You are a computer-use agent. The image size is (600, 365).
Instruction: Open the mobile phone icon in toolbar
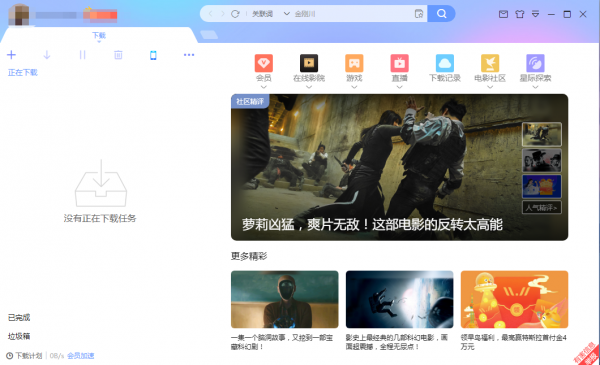153,55
